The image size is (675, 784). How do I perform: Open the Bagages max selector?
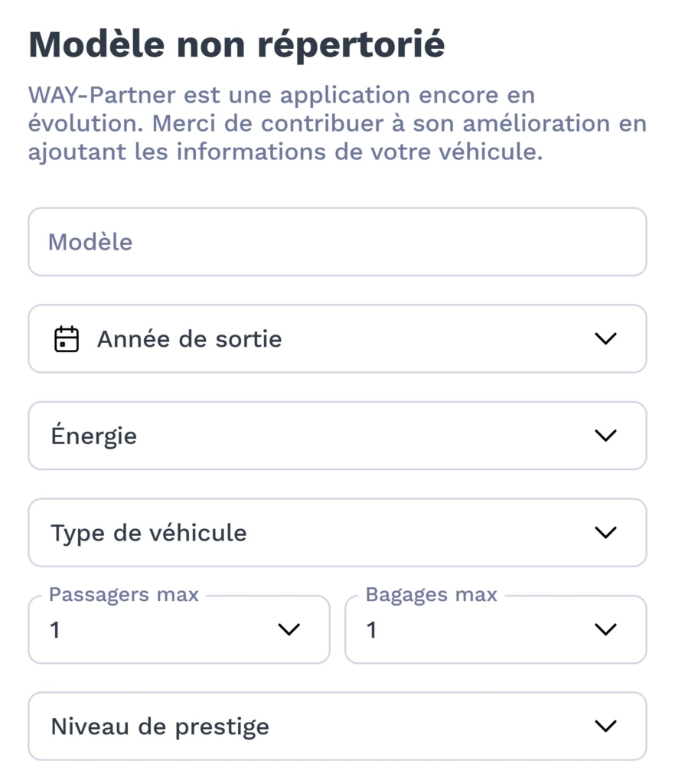495,630
